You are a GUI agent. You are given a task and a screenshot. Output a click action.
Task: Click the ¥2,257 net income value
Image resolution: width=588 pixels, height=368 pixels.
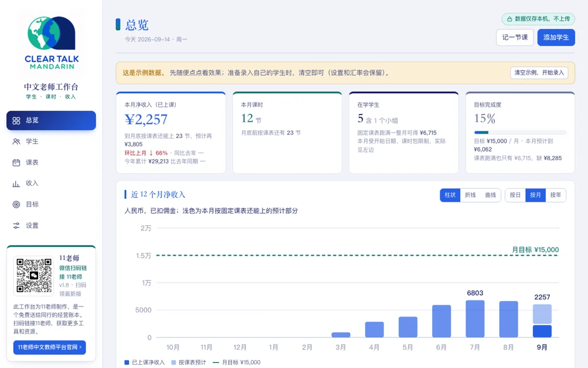(146, 119)
